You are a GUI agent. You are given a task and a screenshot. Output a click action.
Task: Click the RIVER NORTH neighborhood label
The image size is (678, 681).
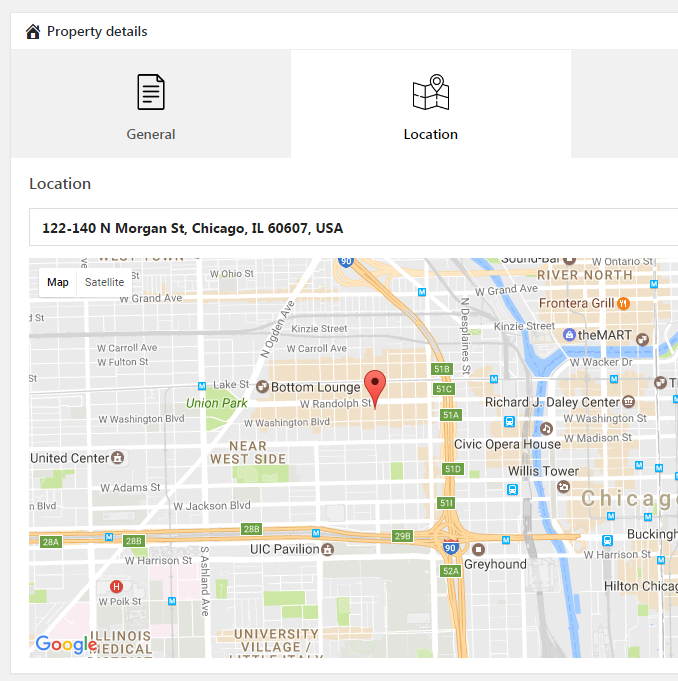585,275
